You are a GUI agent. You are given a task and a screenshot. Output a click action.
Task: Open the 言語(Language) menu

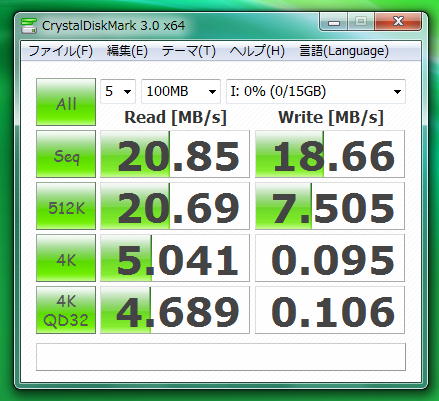tap(344, 51)
